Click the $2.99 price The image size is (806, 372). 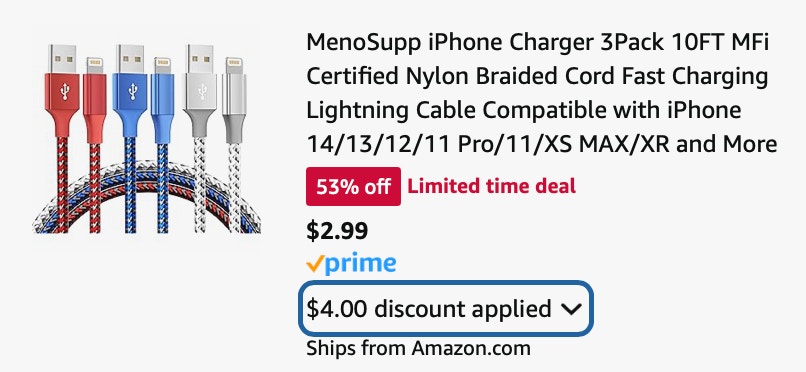[x=337, y=231]
